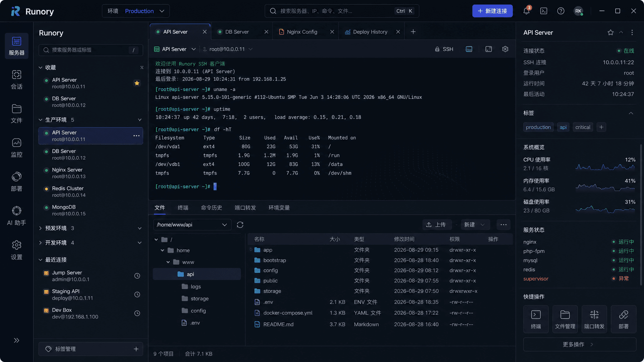
Task: Switch to the 命令历史 tab
Action: click(x=211, y=208)
